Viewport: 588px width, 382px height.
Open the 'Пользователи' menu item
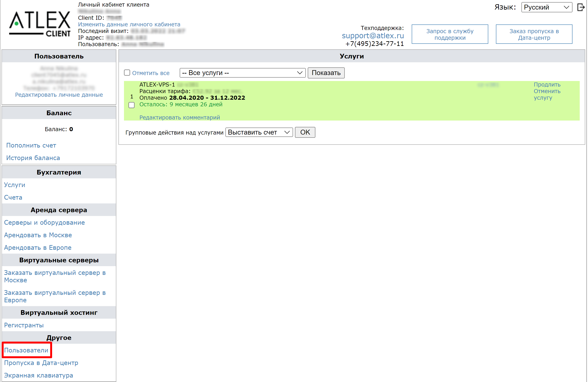click(x=26, y=350)
